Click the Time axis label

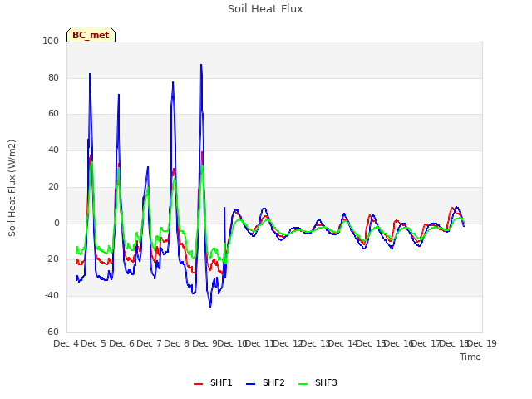(x=470, y=357)
